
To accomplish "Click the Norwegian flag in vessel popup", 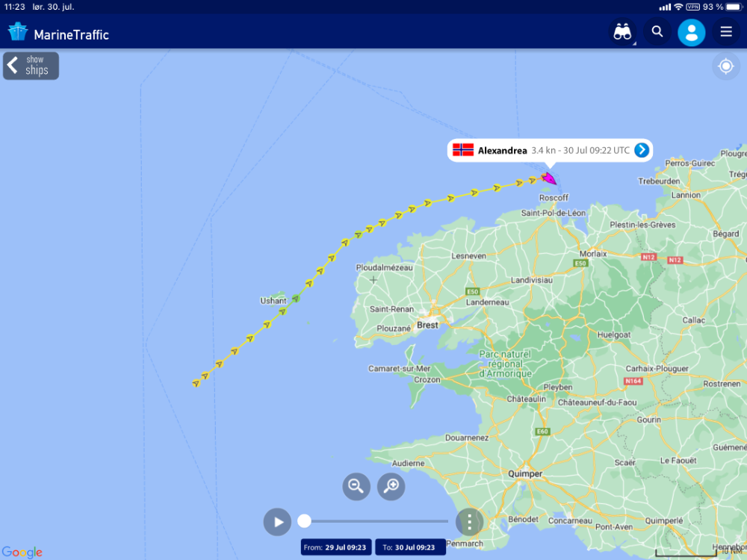I will coord(462,150).
